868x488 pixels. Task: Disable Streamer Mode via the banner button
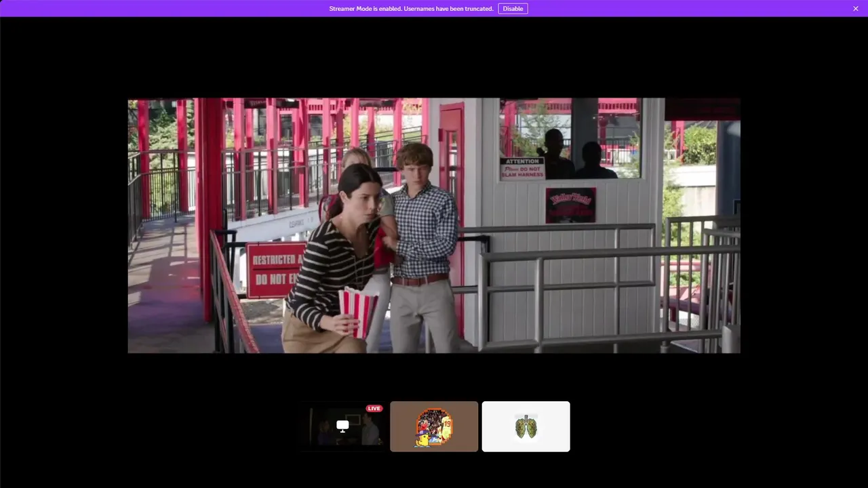click(513, 9)
